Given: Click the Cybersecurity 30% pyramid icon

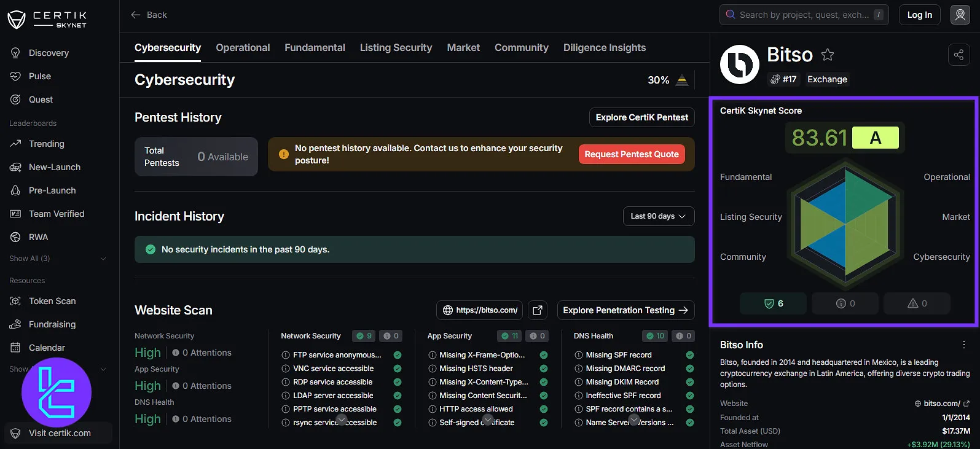Looking at the screenshot, I should [x=682, y=80].
